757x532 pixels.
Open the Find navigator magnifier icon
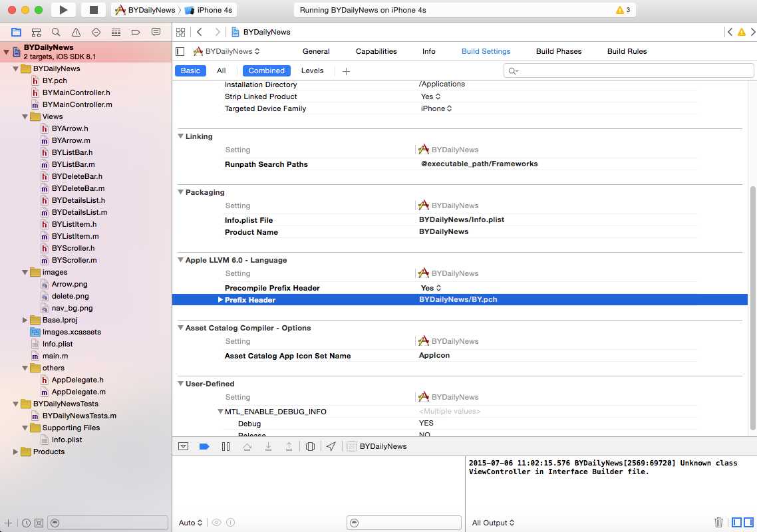[x=56, y=33]
